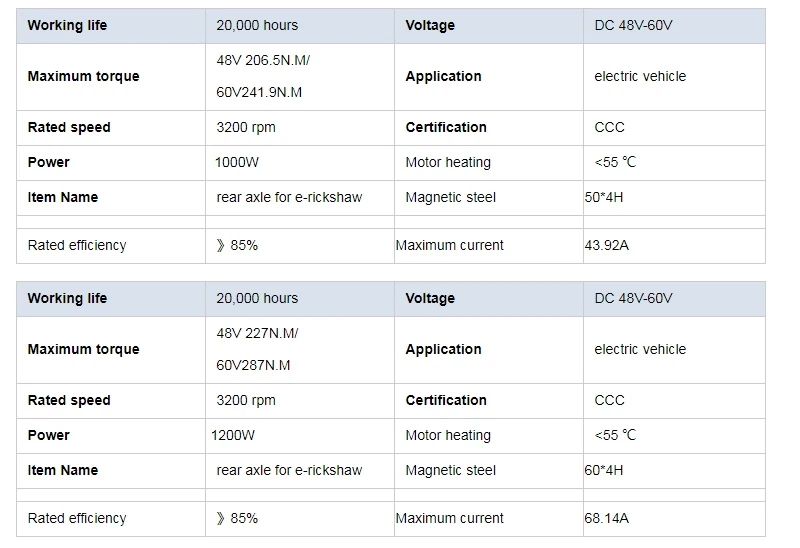Click the second table's DC 48V-60V value
This screenshot has width=800, height=548.
pyautogui.click(x=633, y=298)
